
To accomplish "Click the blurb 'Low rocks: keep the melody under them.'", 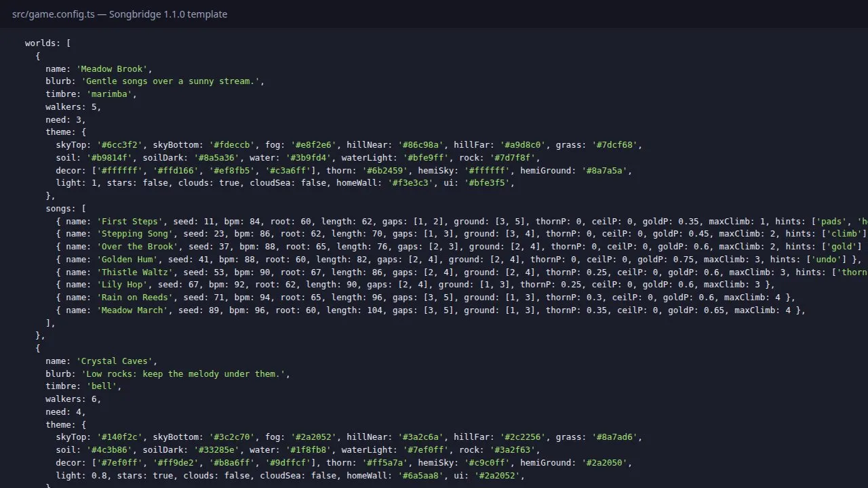I will [183, 374].
